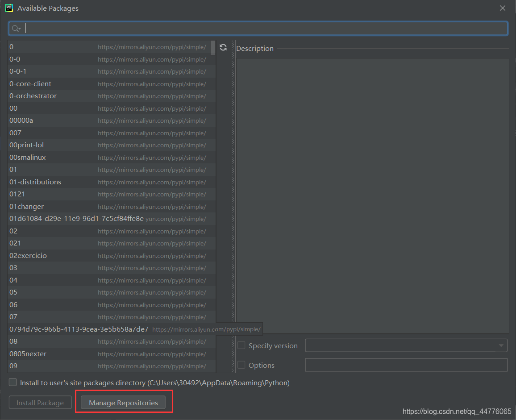Check Install to user's site packages directory
516x420 pixels.
pos(12,382)
